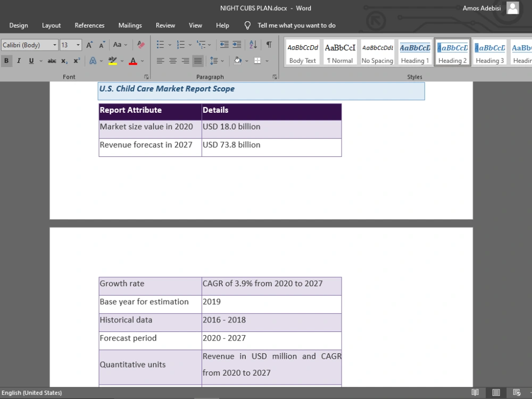Apply yellow text highlight color
This screenshot has height=399, width=532.
tap(113, 61)
